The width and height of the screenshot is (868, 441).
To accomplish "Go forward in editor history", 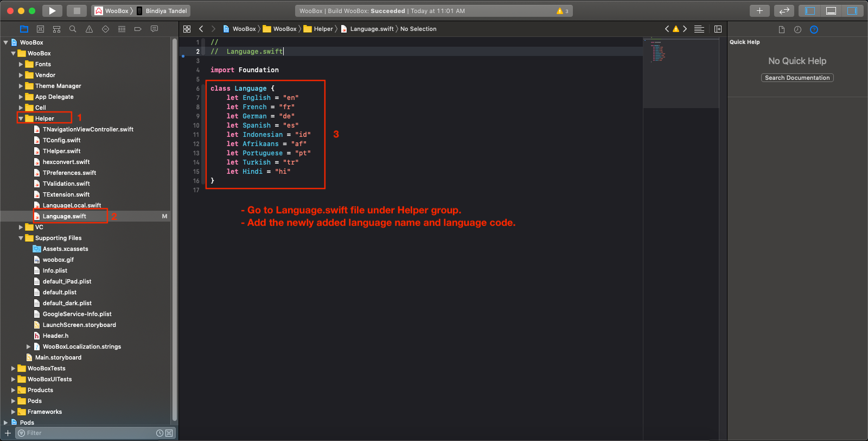I will tap(213, 29).
